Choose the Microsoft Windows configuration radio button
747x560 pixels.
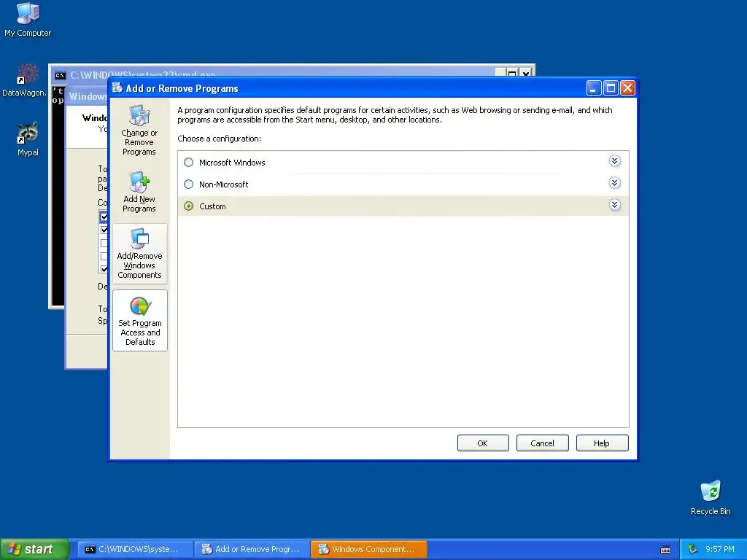click(189, 163)
